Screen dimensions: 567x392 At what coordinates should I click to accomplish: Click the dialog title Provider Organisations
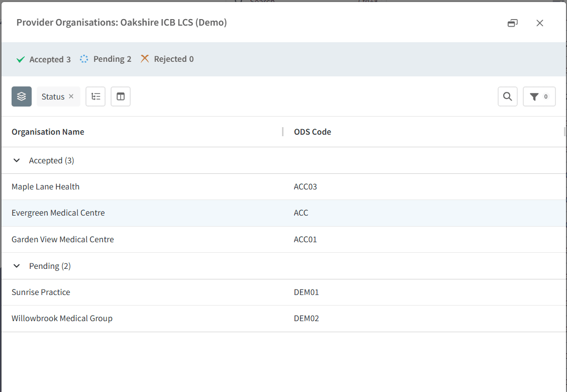[122, 23]
